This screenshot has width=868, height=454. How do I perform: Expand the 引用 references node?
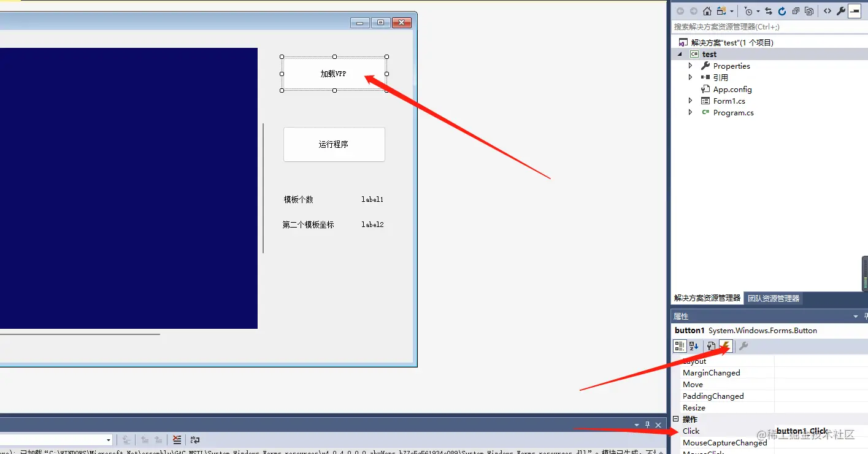(690, 77)
